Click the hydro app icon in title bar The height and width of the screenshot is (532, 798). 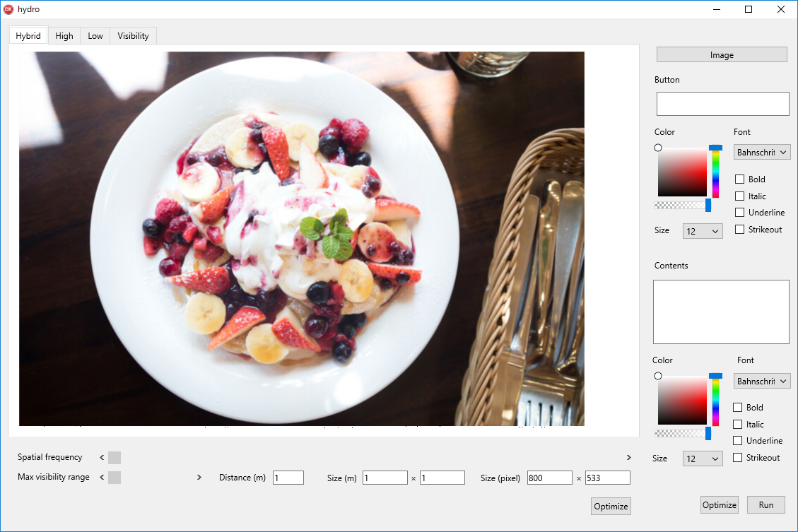click(9, 9)
